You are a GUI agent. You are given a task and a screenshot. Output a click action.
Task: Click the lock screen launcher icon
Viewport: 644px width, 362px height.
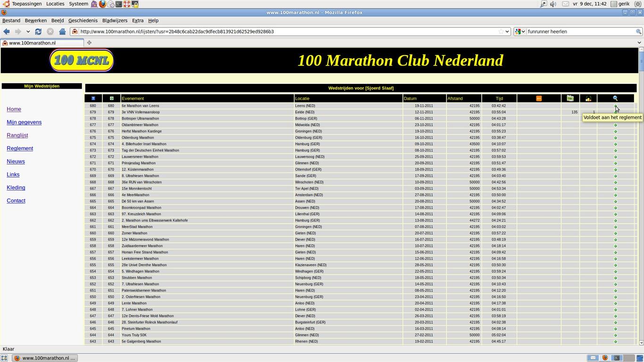[x=134, y=4]
